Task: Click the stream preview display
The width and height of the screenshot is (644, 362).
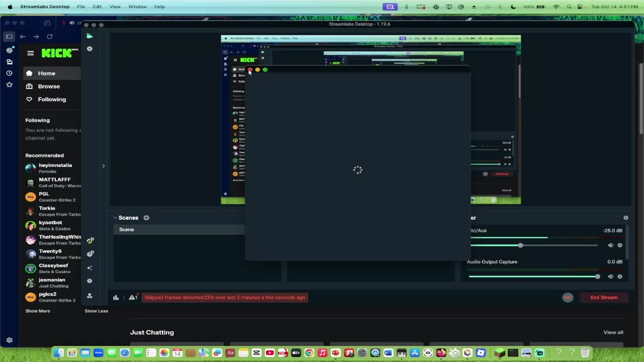Action: coord(371,120)
